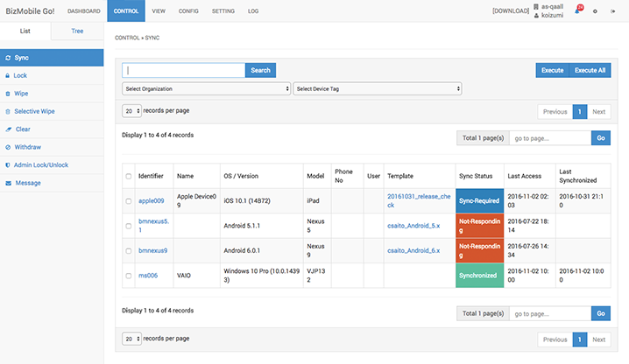Switch to the Tree tab
629x364 pixels.
77,31
